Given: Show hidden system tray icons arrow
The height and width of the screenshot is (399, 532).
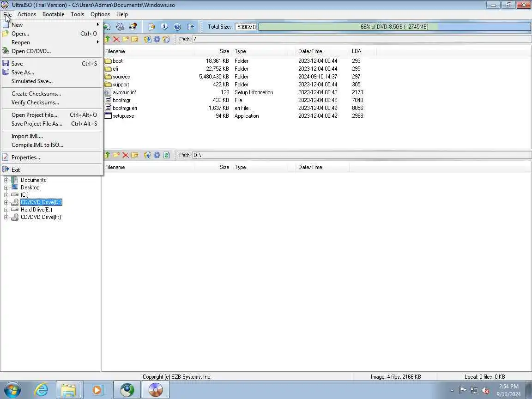Looking at the screenshot, I should tap(452, 391).
